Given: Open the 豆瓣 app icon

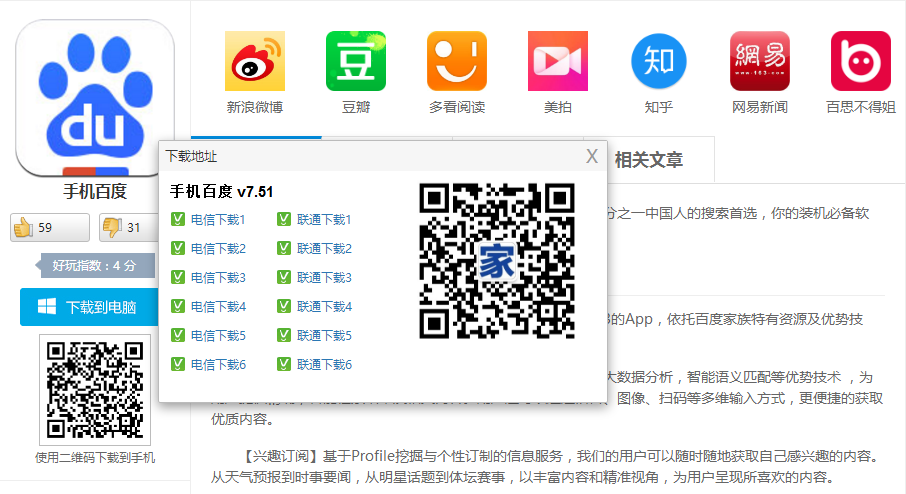Looking at the screenshot, I should coord(356,61).
